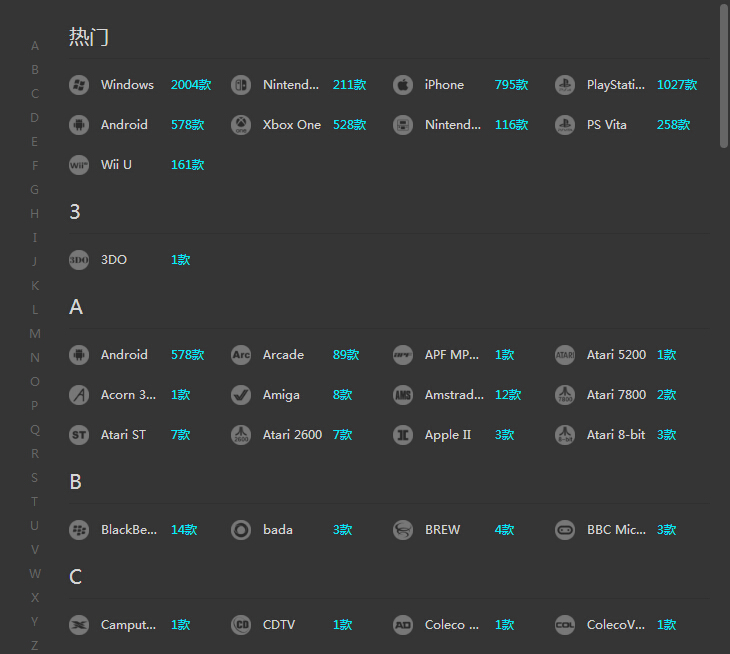730x654 pixels.
Task: Click the Wii U logo icon
Action: (79, 165)
